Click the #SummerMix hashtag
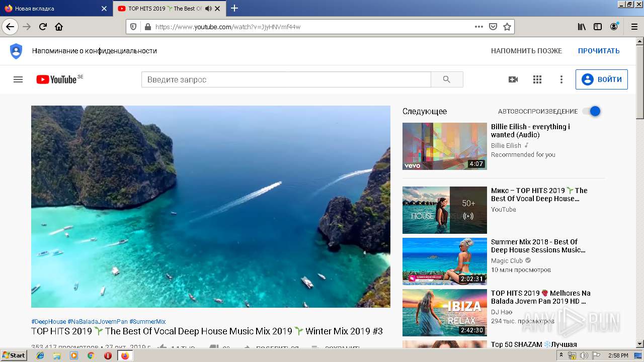The image size is (644, 362). 147,322
